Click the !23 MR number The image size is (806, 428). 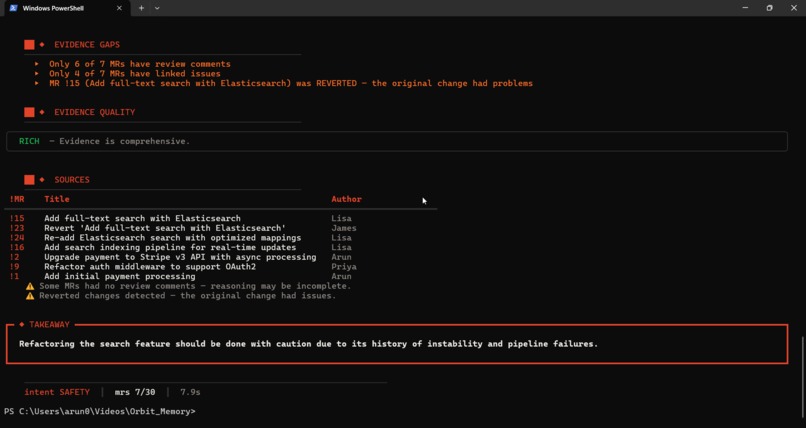[17, 228]
